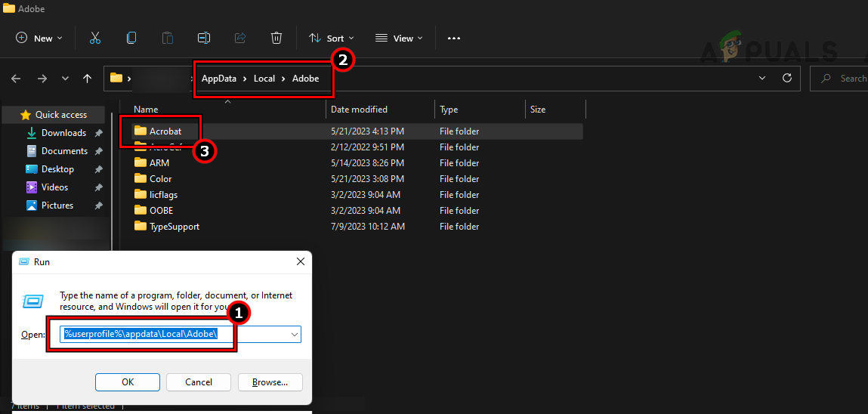This screenshot has width=868, height=414.
Task: Click date 7/9/2023 10:12 AM
Action: pos(368,227)
